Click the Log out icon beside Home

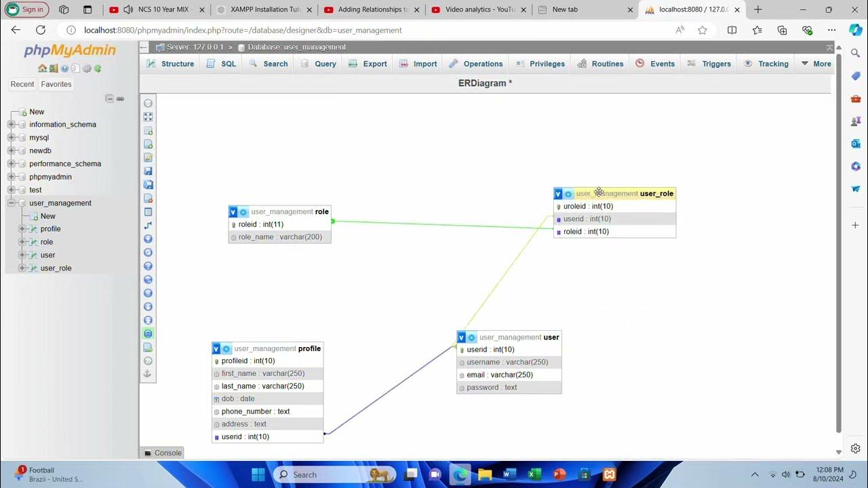(x=53, y=68)
